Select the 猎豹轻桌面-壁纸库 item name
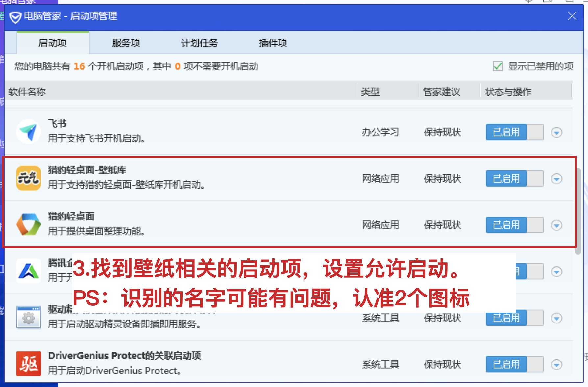Viewport: 588px width, 387px height. click(87, 170)
